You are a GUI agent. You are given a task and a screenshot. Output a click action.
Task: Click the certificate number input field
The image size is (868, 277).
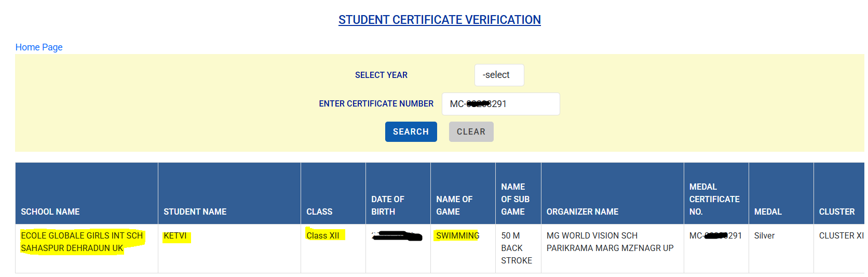coord(500,104)
